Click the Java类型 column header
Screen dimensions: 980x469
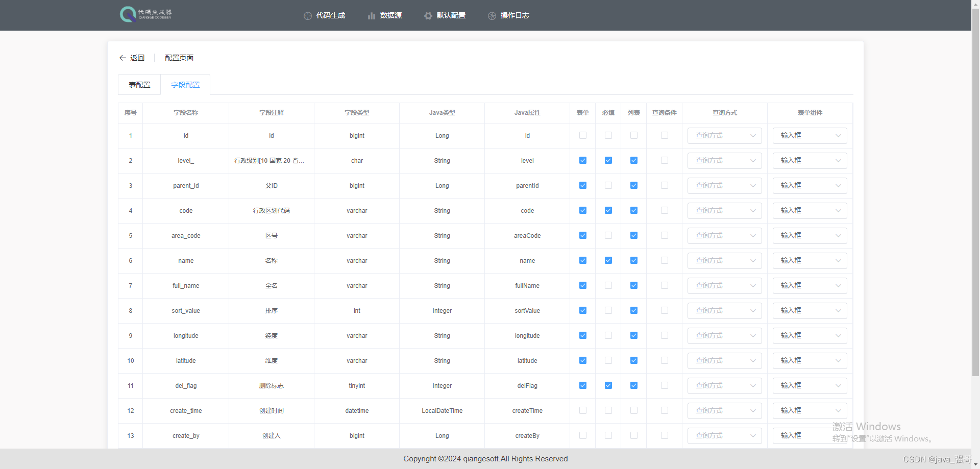click(442, 113)
